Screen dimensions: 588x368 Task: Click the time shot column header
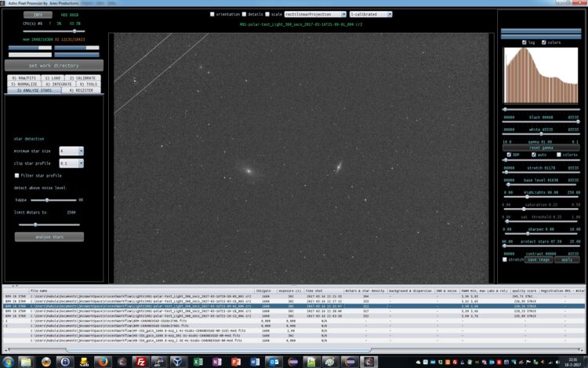click(324, 291)
